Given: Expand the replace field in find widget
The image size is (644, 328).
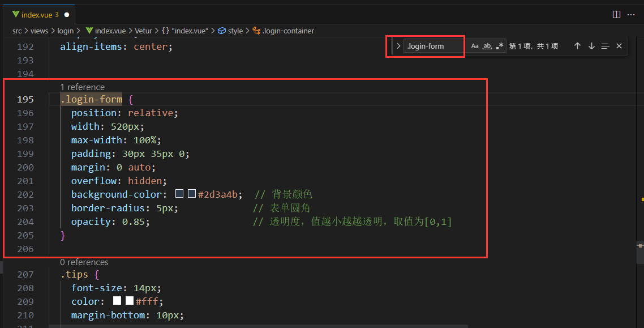Looking at the screenshot, I should [398, 46].
